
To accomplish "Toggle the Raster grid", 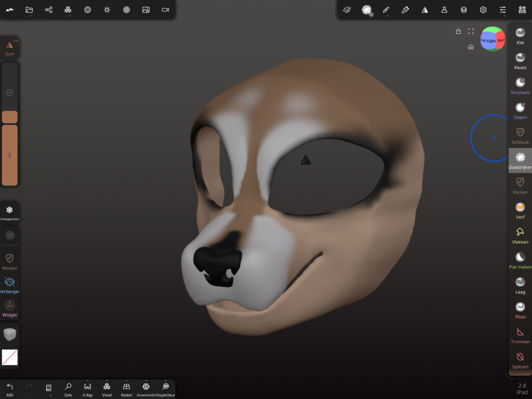I will pos(126,389).
